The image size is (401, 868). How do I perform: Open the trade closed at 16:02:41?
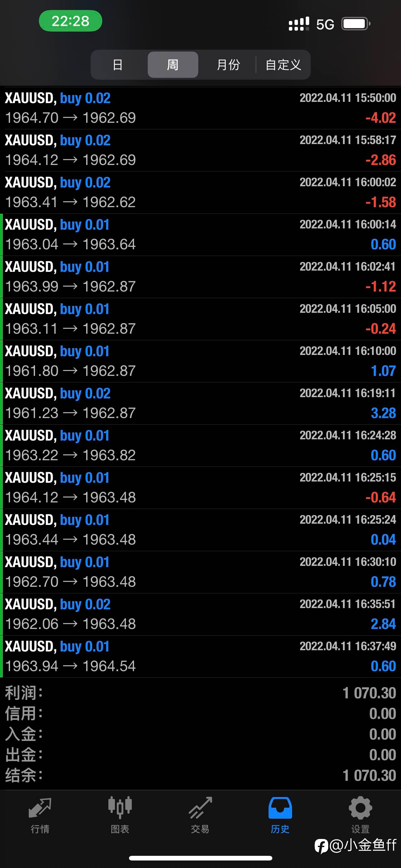point(200,277)
